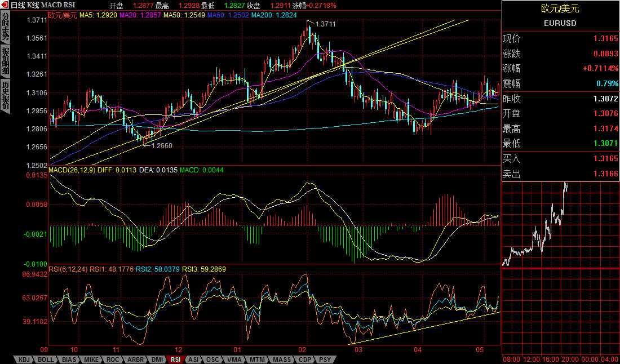620x364 pixels.
Task: Switch to the OSC indicator tab
Action: point(212,359)
